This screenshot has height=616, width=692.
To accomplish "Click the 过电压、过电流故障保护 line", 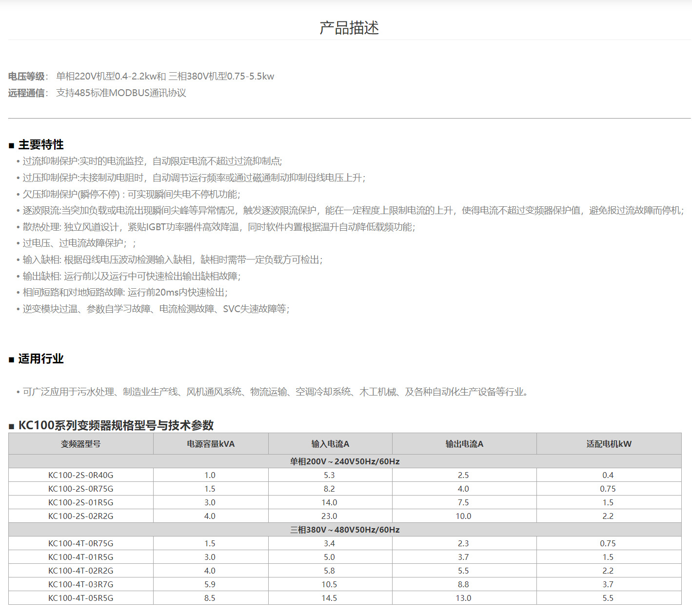I will click(x=79, y=243).
